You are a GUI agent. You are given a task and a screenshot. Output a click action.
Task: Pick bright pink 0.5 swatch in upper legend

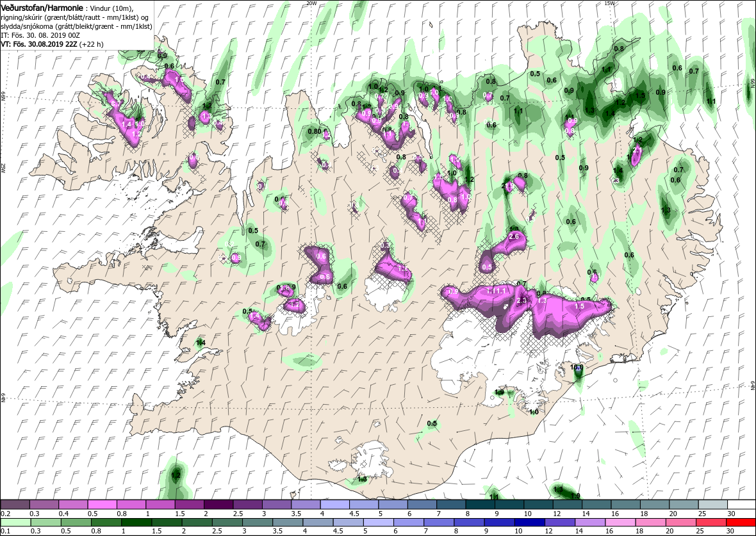(x=103, y=504)
